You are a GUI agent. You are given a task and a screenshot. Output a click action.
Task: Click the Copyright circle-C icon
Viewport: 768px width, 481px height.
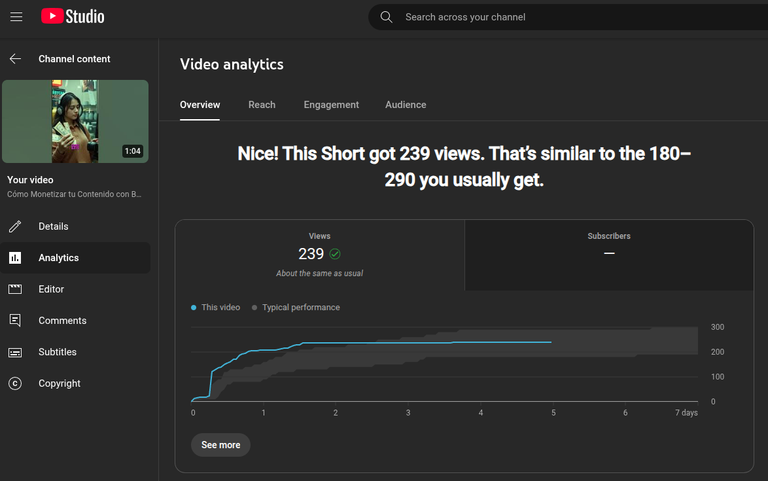15,384
